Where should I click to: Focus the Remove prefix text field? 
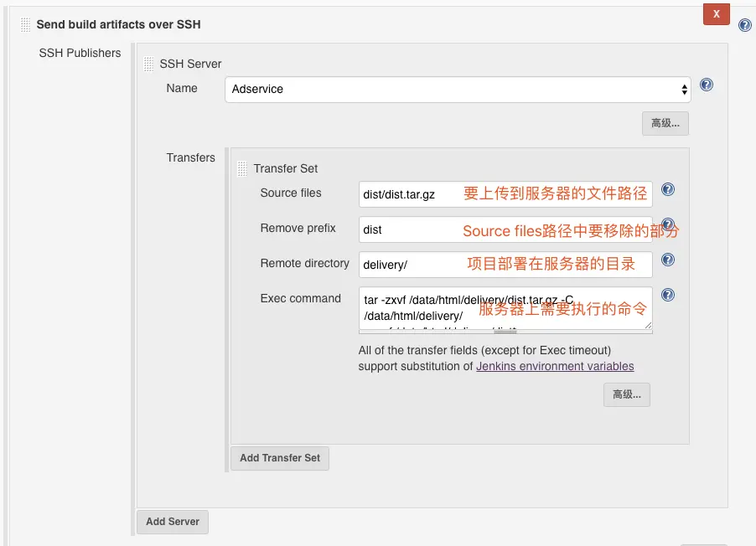[x=411, y=229]
